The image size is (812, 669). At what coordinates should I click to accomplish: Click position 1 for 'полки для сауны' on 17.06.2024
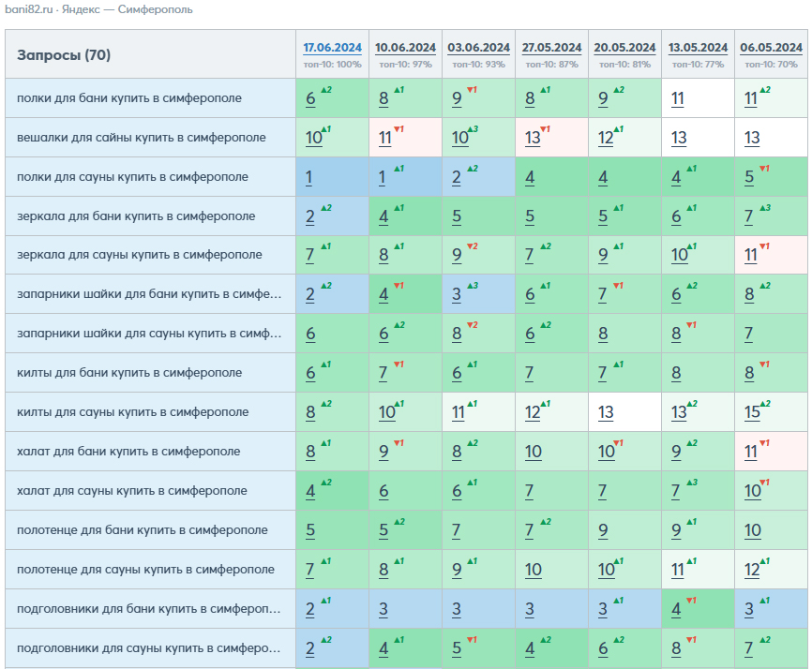point(308,177)
